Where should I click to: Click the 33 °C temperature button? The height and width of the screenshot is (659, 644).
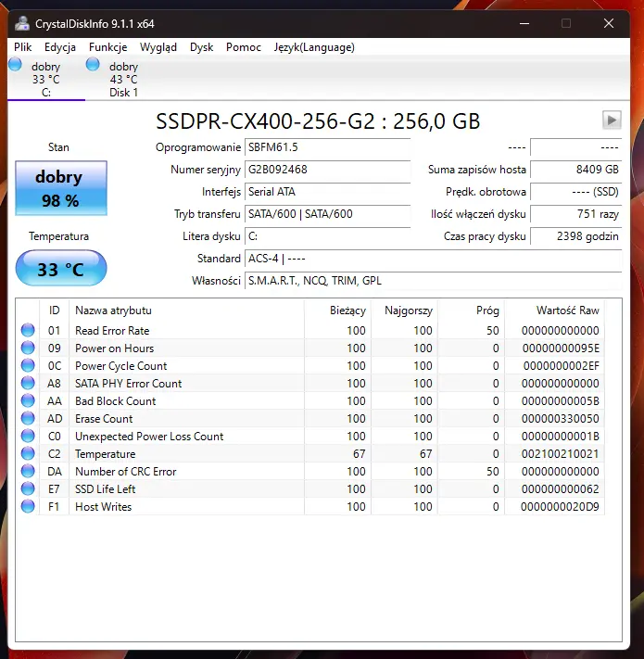point(61,268)
